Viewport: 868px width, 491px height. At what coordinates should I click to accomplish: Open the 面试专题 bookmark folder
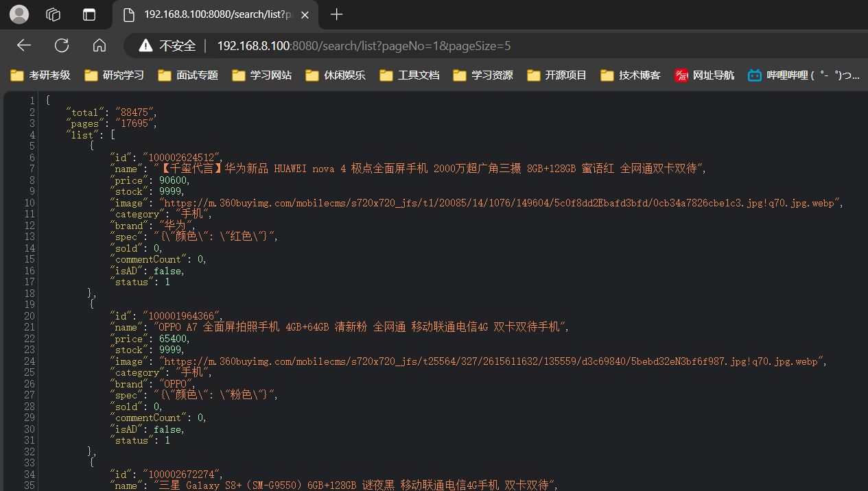(x=188, y=75)
